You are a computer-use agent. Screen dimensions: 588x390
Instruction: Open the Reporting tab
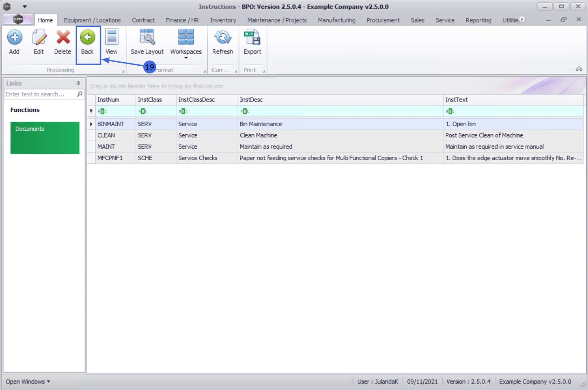click(x=478, y=20)
